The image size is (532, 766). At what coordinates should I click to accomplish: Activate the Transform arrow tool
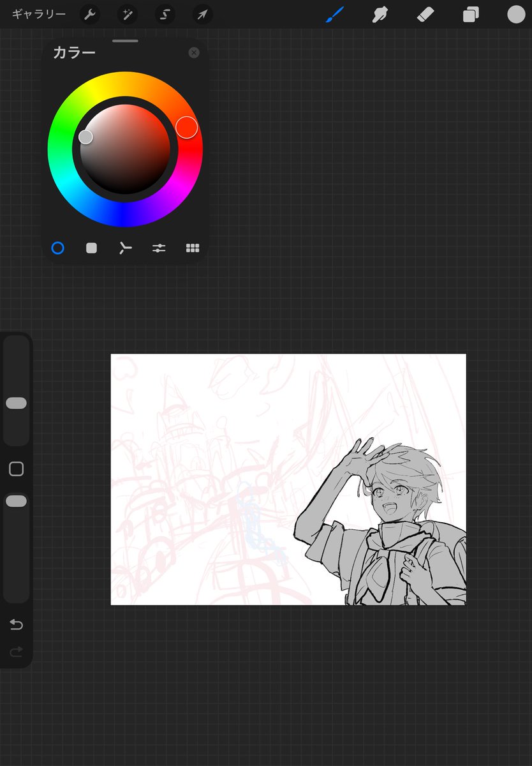(202, 14)
